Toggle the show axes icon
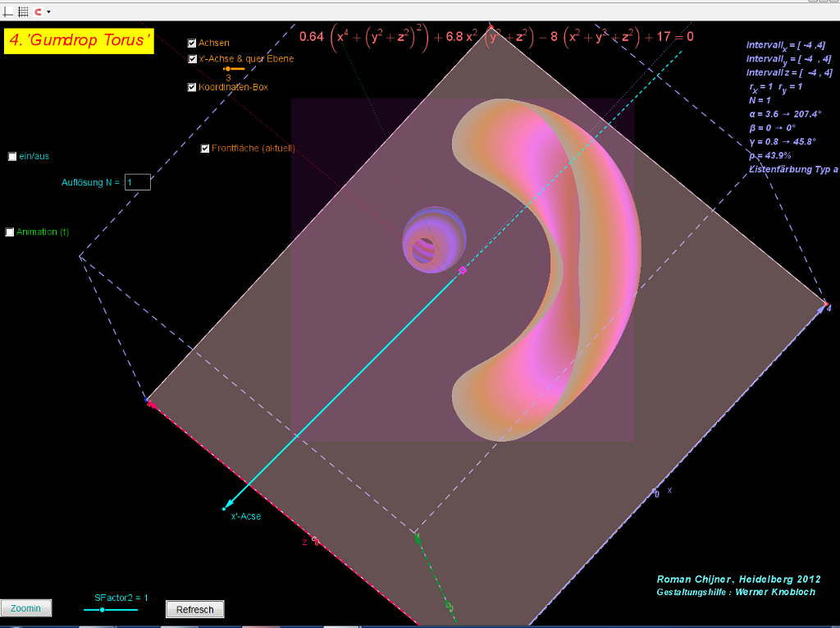The image size is (840, 628). point(8,11)
